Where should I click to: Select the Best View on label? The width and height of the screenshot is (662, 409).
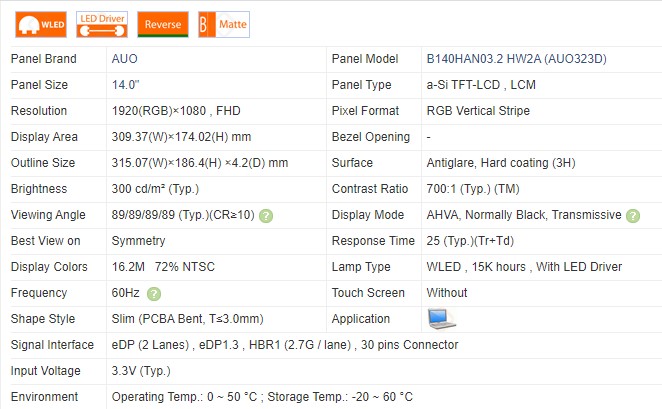point(45,241)
